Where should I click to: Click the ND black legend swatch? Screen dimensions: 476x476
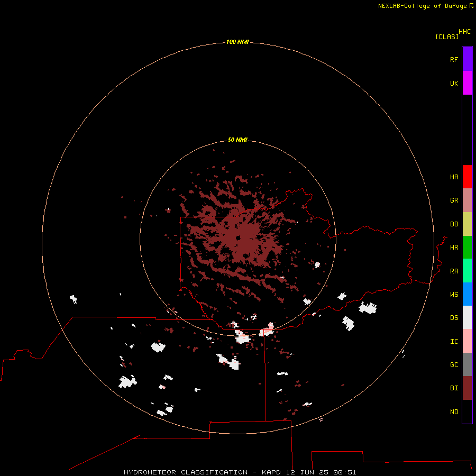tap(467, 411)
